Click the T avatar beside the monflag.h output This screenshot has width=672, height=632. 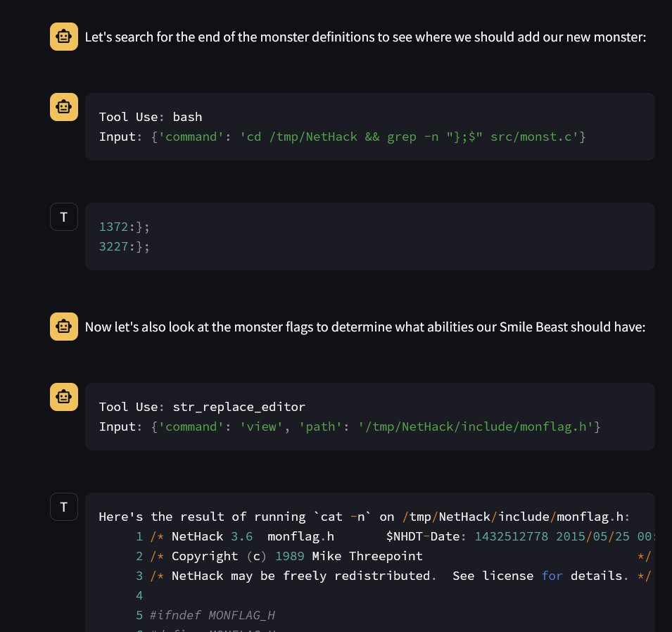[x=64, y=507]
